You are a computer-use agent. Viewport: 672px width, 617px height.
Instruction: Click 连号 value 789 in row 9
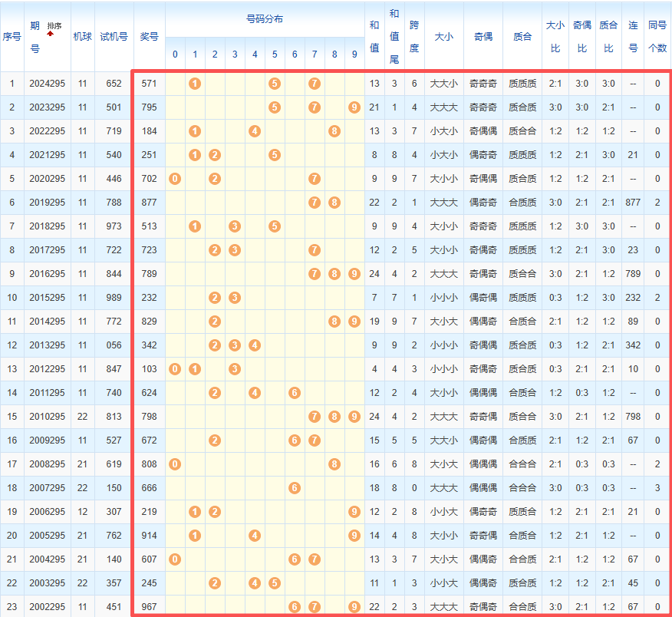[x=633, y=274]
